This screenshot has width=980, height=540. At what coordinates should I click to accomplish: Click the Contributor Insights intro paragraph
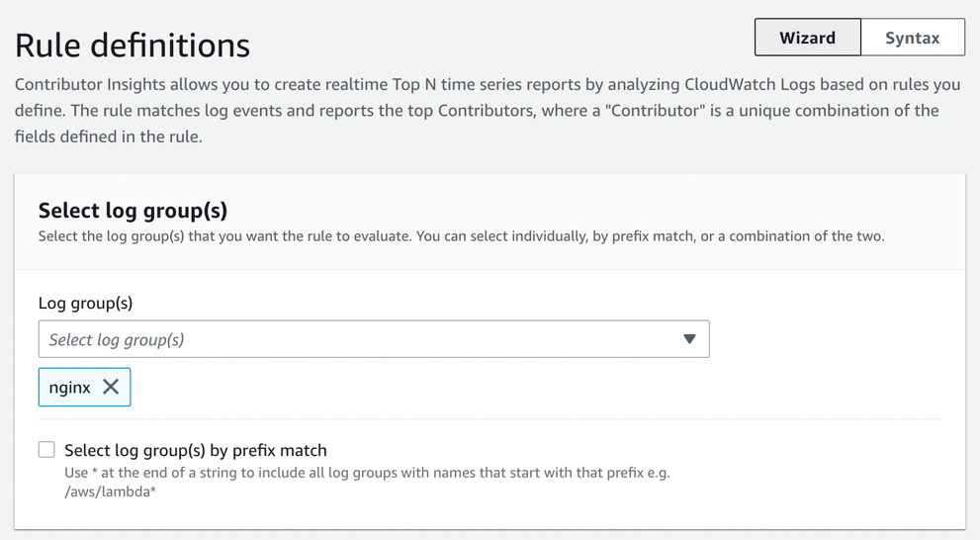pos(475,110)
